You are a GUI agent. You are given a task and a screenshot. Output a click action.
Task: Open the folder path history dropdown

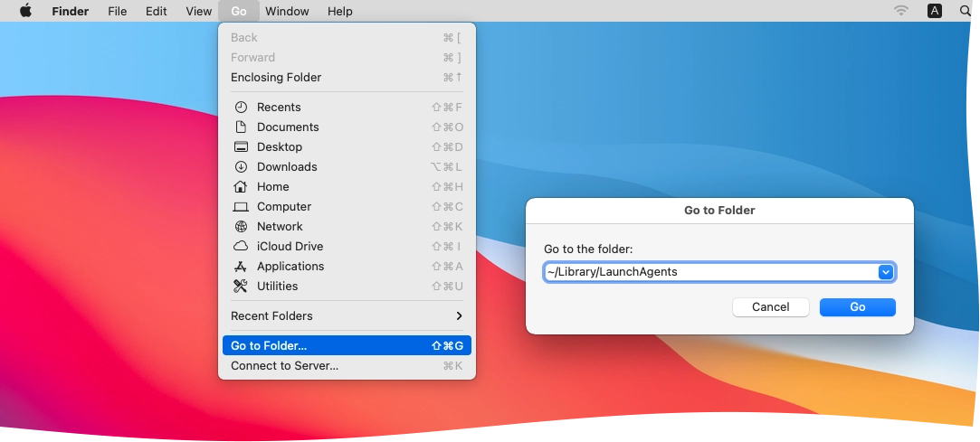(886, 272)
